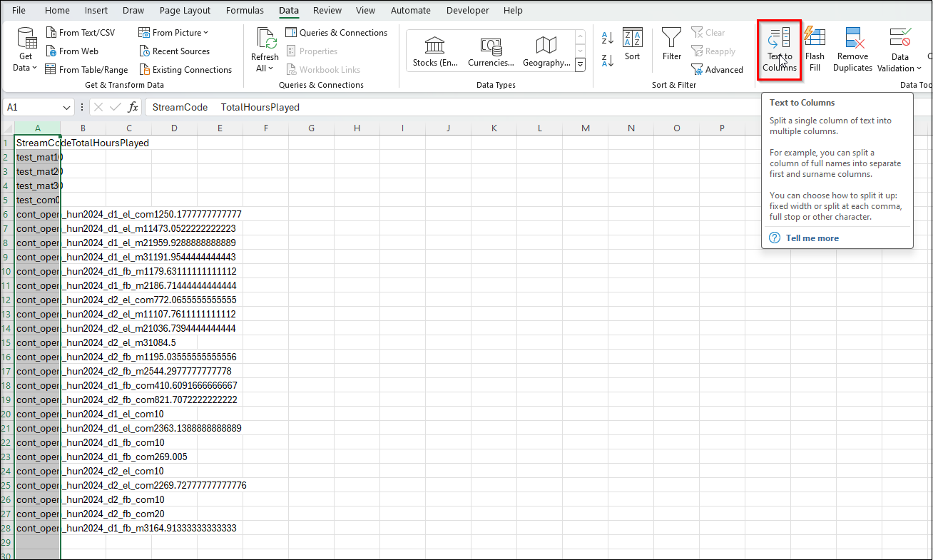This screenshot has width=933, height=560.
Task: Sort column Z to A descending
Action: click(x=608, y=61)
